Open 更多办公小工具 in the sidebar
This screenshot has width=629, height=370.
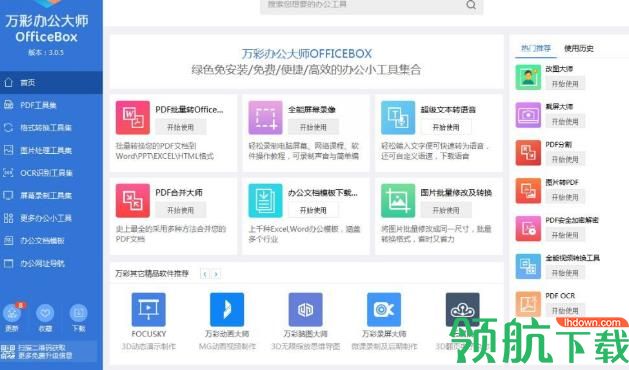pos(51,218)
